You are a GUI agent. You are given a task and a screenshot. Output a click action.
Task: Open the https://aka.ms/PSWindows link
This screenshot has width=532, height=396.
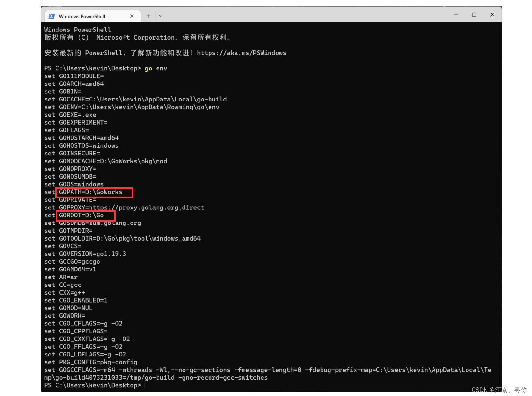pos(242,53)
